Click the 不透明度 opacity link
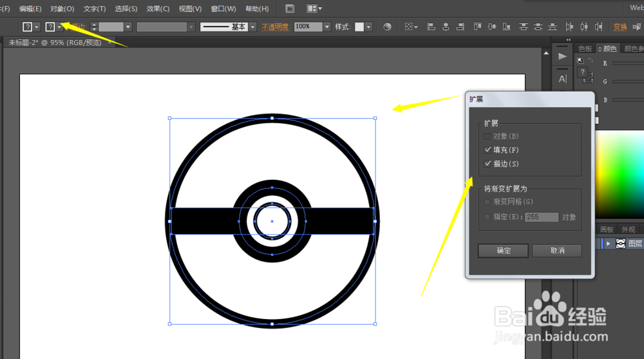 (x=276, y=27)
